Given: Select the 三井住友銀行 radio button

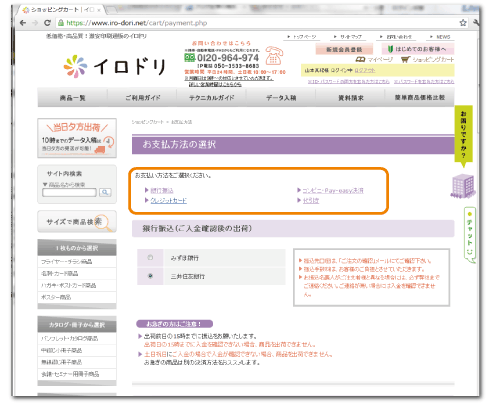Looking at the screenshot, I should pyautogui.click(x=150, y=276).
